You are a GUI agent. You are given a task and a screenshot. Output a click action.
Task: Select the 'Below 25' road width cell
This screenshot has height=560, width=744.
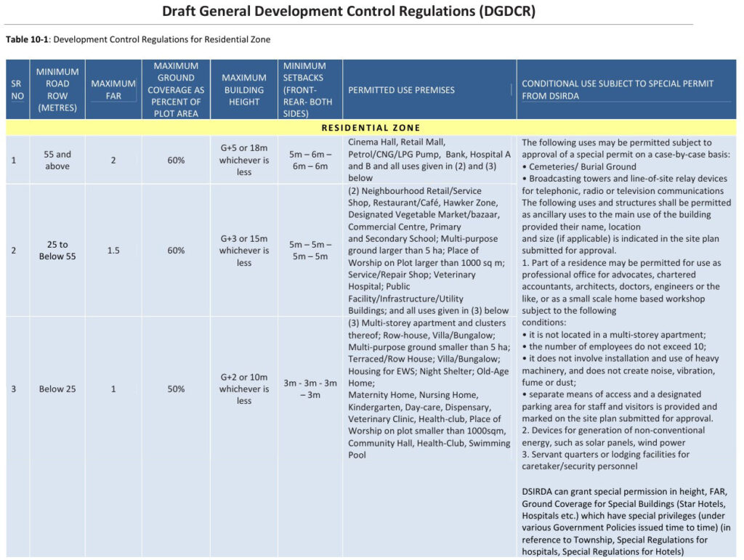57,389
